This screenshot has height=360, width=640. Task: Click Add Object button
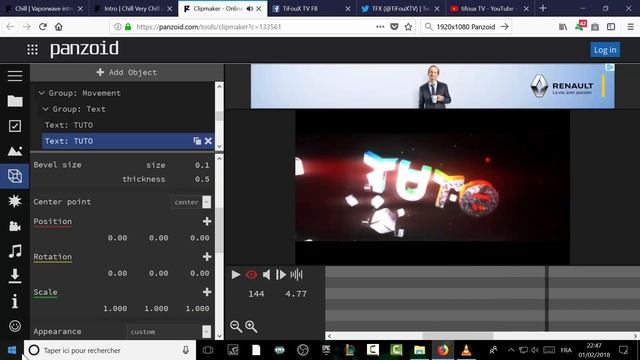coord(127,72)
